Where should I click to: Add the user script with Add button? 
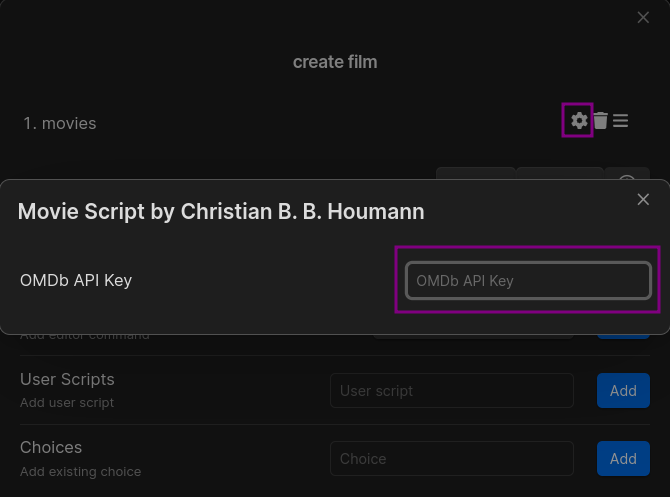point(623,391)
